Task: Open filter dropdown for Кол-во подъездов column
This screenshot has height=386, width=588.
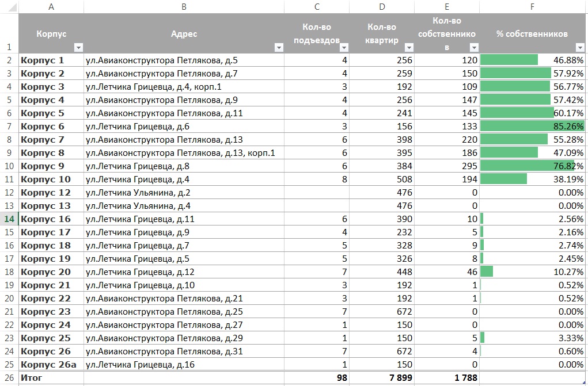Action: click(344, 48)
